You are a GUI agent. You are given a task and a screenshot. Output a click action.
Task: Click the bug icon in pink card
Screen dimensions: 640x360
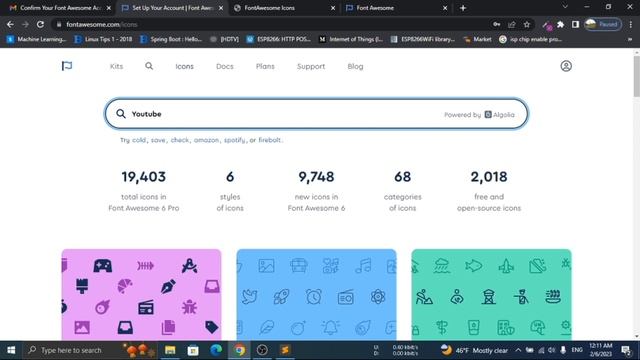point(189,307)
